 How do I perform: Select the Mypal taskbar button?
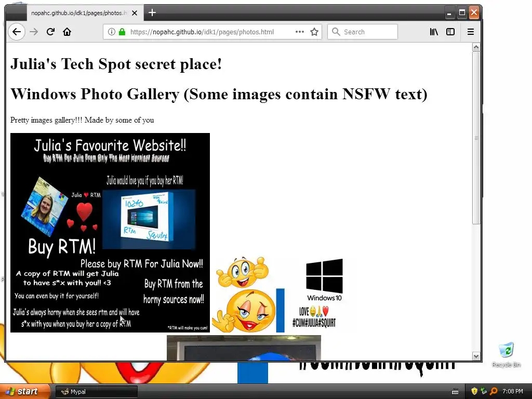(96, 392)
